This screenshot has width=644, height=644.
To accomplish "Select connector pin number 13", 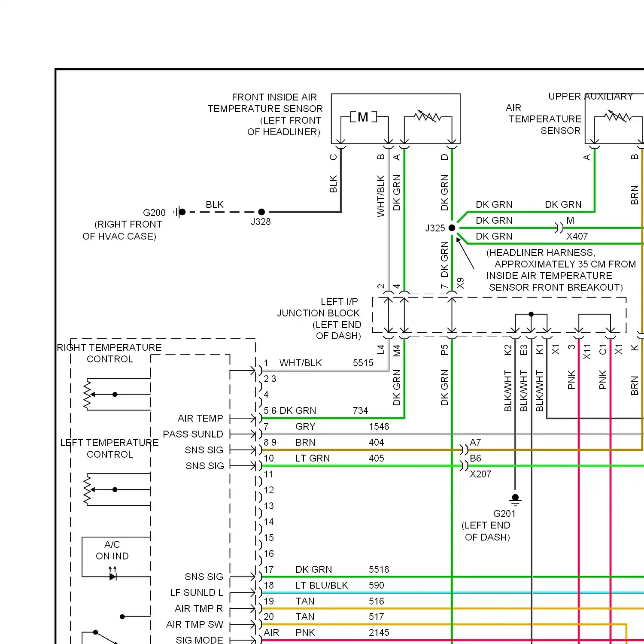I will [269, 506].
